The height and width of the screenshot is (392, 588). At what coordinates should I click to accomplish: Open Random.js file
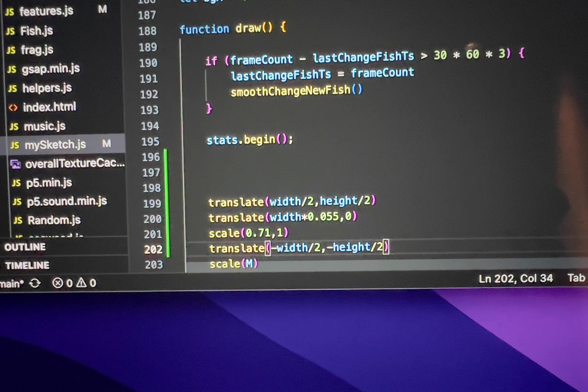(x=54, y=220)
